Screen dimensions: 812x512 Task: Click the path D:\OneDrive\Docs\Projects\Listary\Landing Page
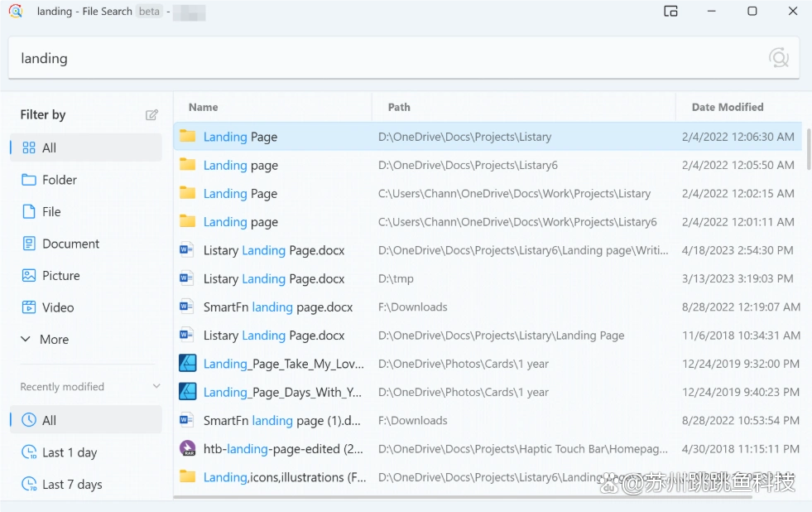[502, 336]
